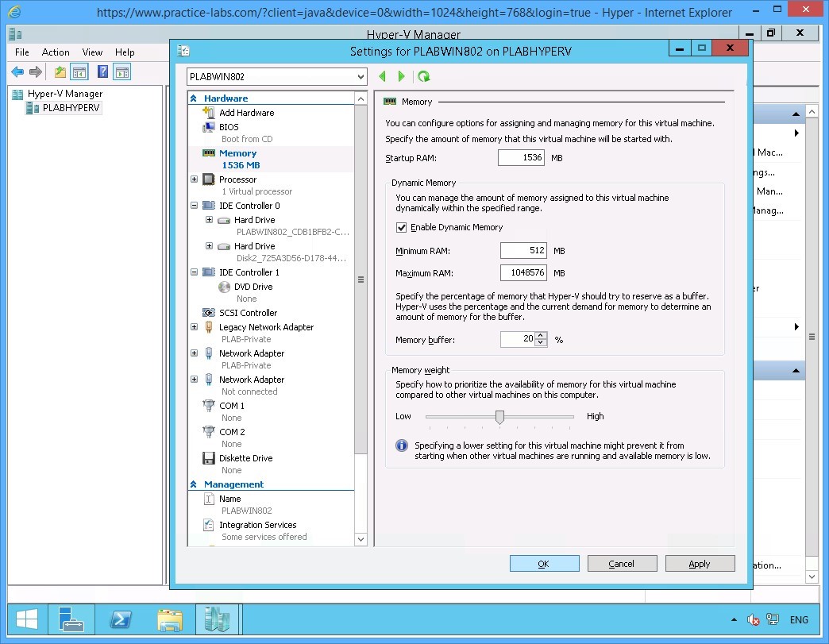The width and height of the screenshot is (829, 644).
Task: Open the View menu
Action: click(x=92, y=52)
